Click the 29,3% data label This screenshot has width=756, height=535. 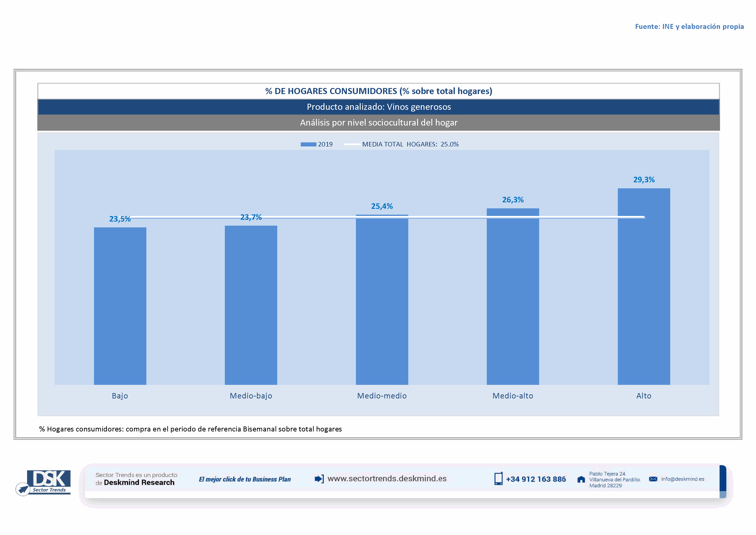pyautogui.click(x=644, y=179)
